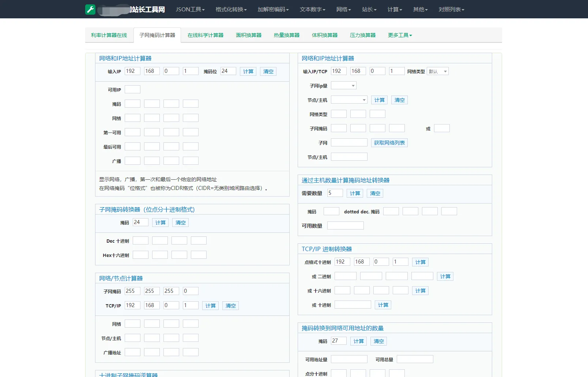Click 计算 in 点格式十进制 row
588x377 pixels.
point(421,262)
